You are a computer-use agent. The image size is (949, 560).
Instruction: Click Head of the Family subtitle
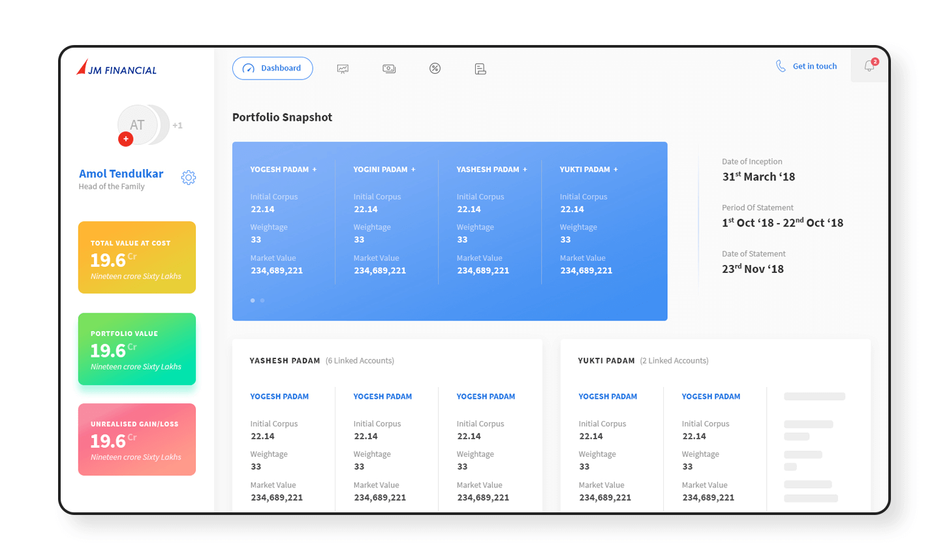112,187
